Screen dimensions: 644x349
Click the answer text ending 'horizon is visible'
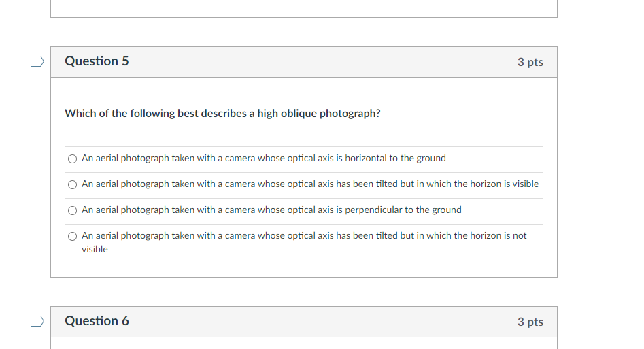(x=310, y=184)
